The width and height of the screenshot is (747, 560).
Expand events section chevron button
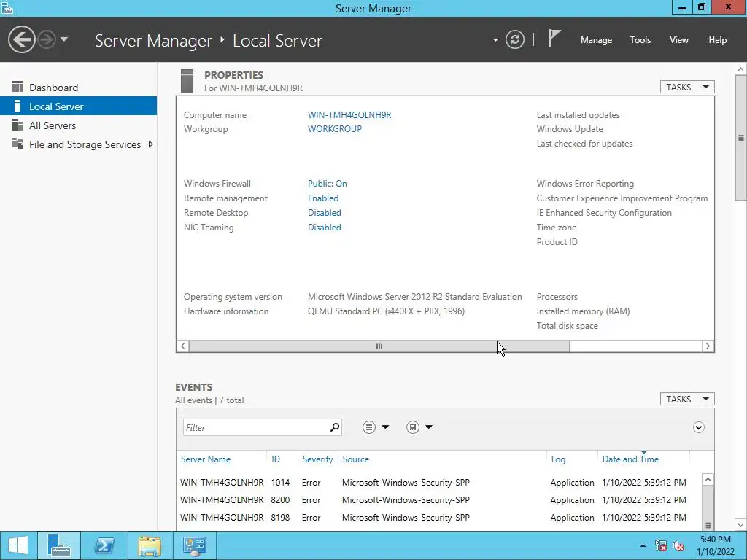[698, 427]
